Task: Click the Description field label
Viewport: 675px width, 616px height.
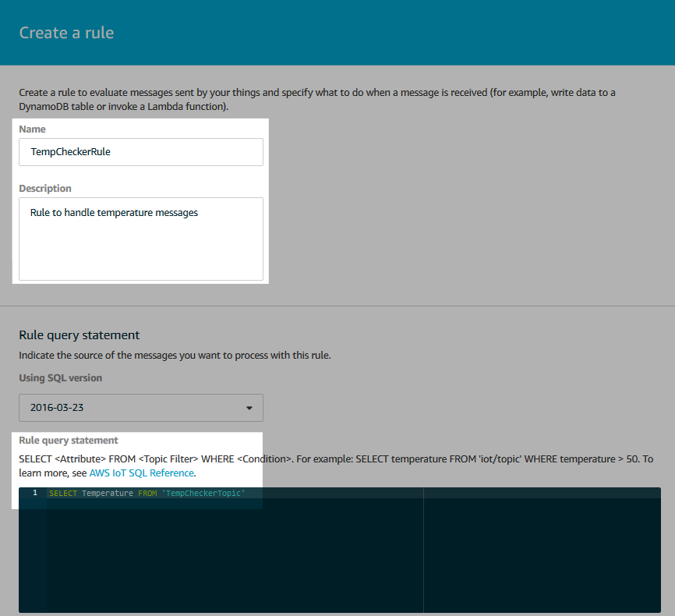Action: click(44, 188)
